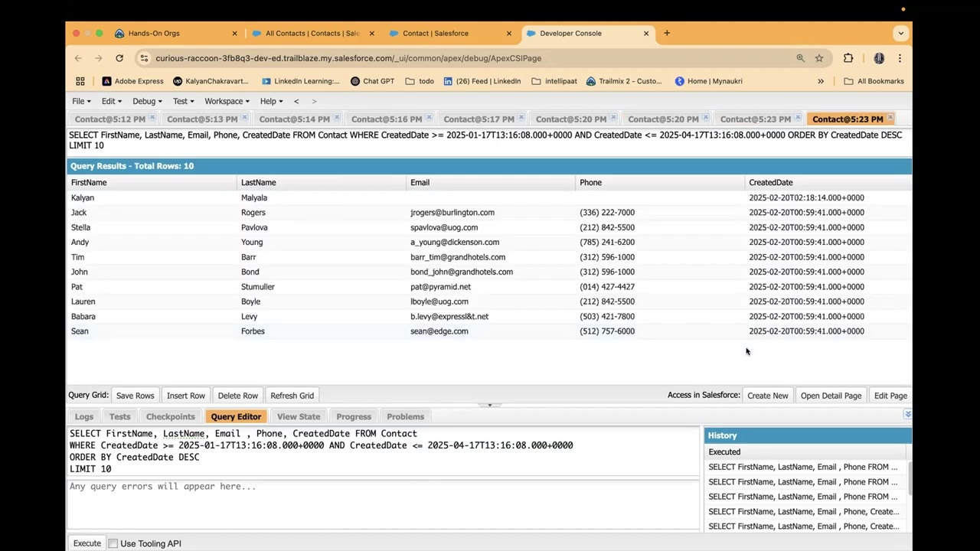
Task: Open Home Mynaukri bookmark
Action: (x=708, y=81)
